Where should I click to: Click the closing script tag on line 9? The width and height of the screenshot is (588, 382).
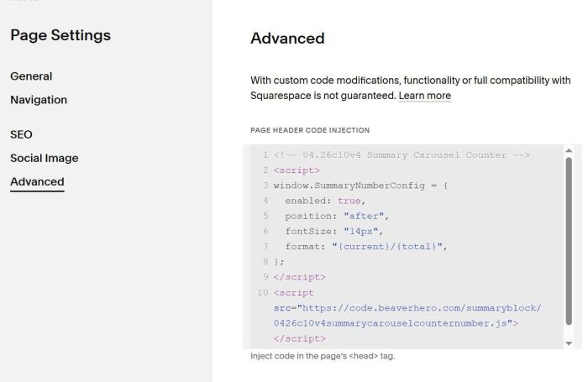click(x=299, y=277)
